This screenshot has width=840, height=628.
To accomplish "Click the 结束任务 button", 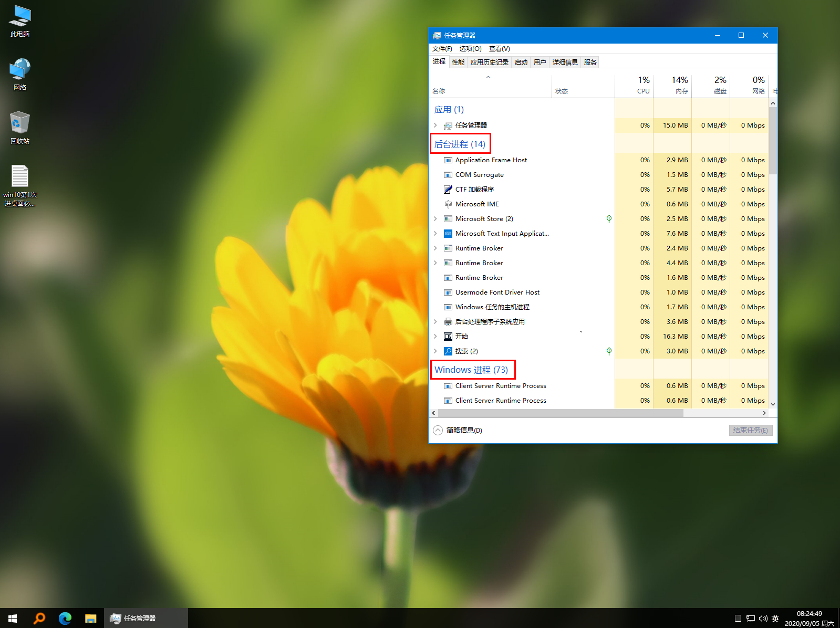I will pos(750,430).
